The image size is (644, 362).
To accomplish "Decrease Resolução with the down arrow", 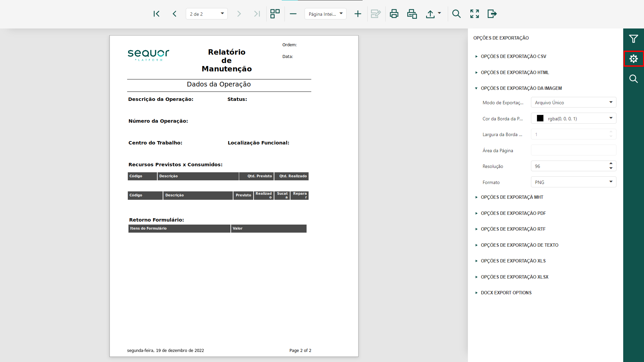I will coord(611,168).
